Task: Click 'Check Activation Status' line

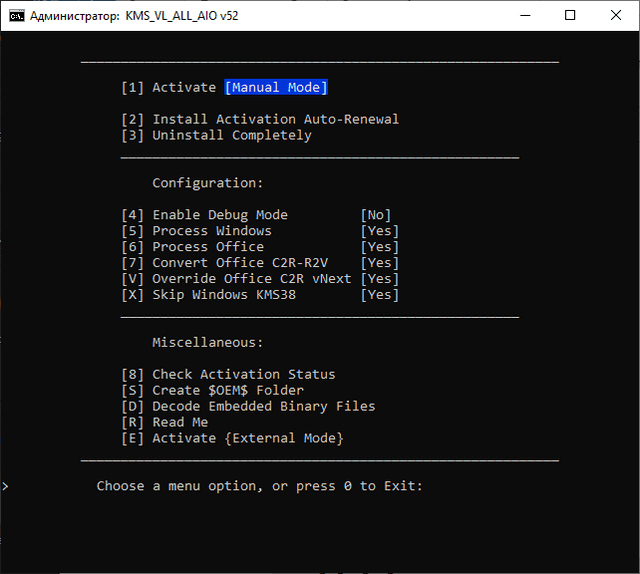Action: [228, 374]
